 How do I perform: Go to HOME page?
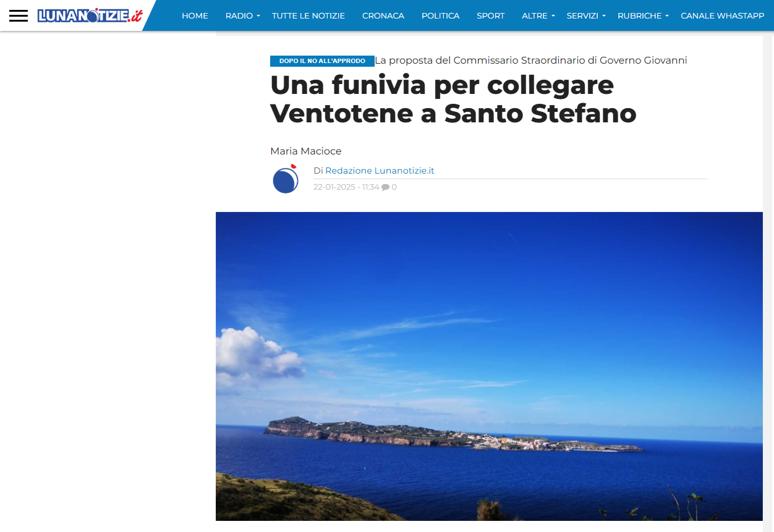[195, 15]
